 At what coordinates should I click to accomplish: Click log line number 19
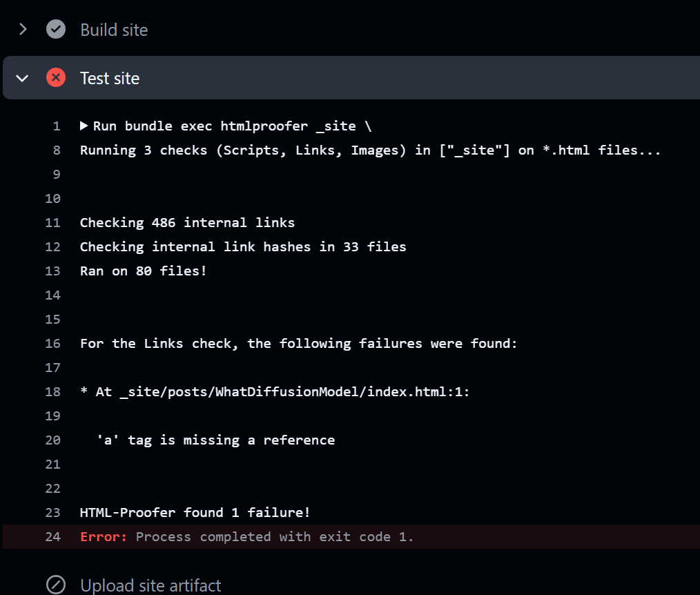click(52, 416)
